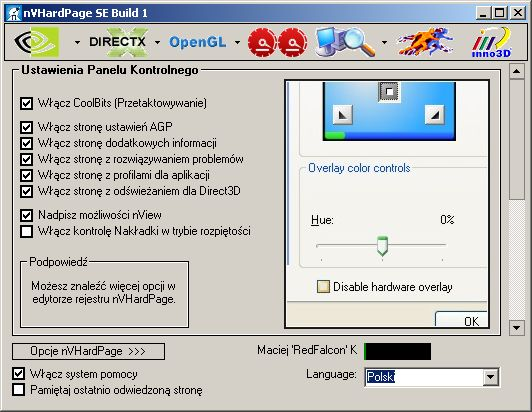The image size is (532, 412).
Task: Click the vertical scrollbar thumb
Action: [x=516, y=139]
